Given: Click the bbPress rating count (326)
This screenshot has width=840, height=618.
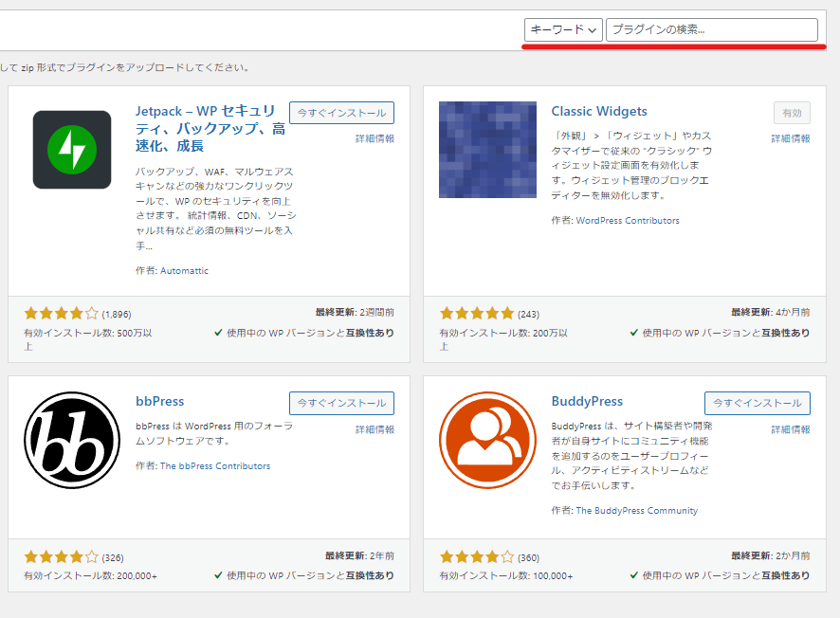Looking at the screenshot, I should [x=113, y=558].
